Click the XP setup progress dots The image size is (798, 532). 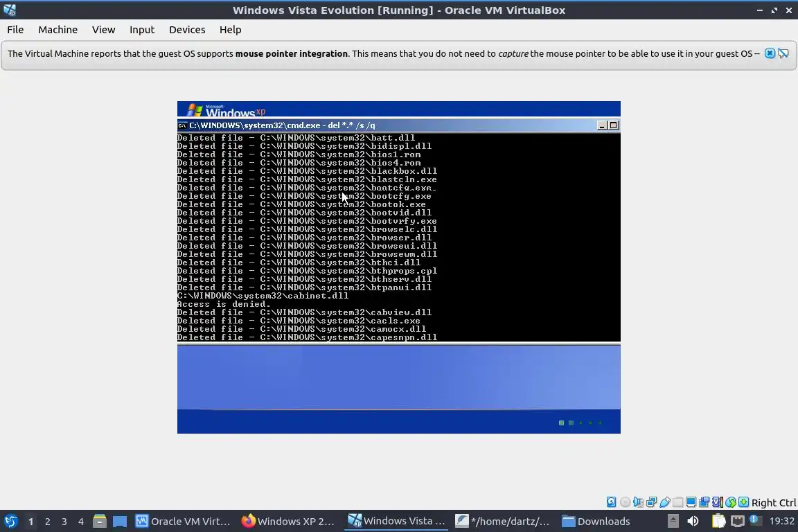point(580,423)
